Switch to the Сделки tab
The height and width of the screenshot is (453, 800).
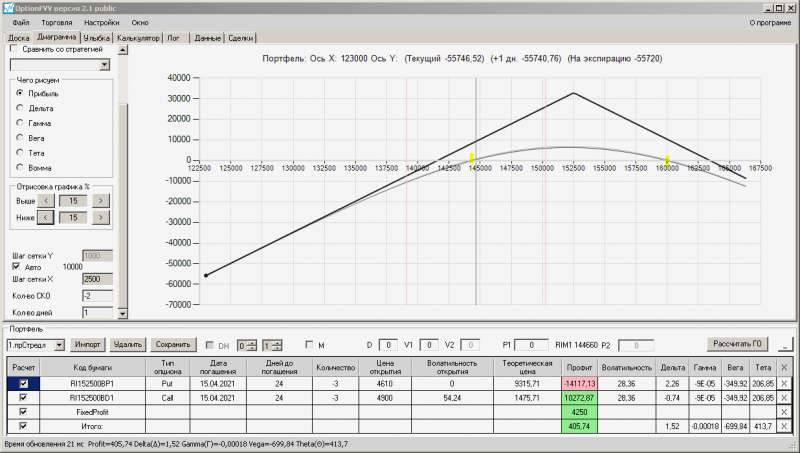point(240,38)
